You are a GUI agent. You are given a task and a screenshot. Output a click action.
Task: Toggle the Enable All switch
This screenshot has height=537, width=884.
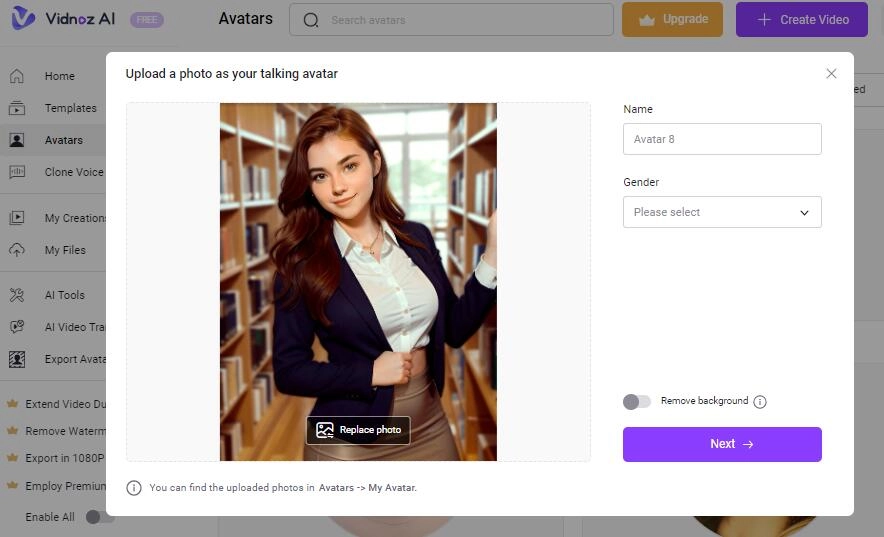[x=100, y=517]
